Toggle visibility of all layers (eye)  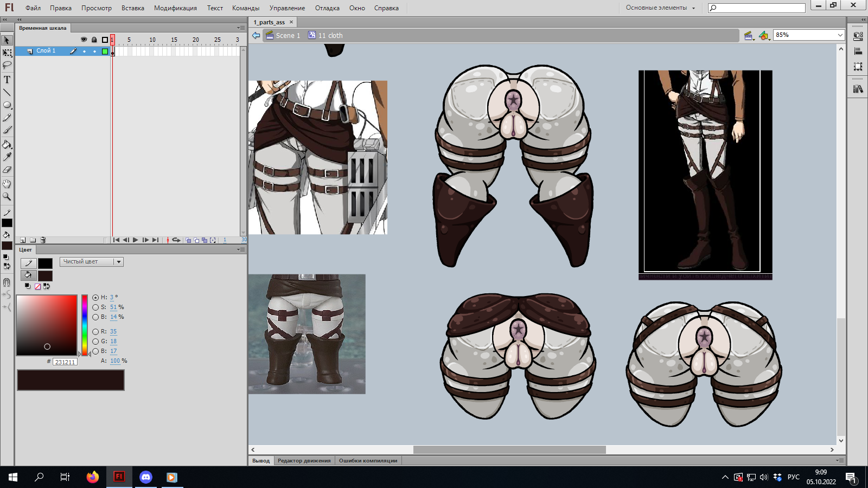(x=84, y=40)
